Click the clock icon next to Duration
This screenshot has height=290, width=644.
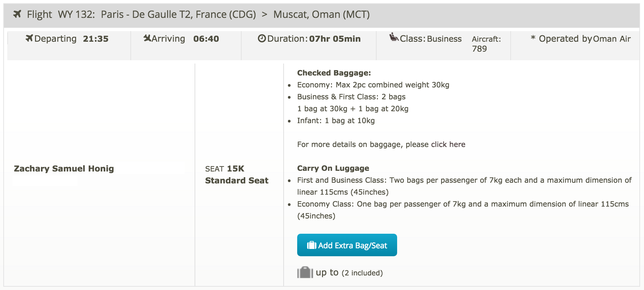[x=262, y=38]
